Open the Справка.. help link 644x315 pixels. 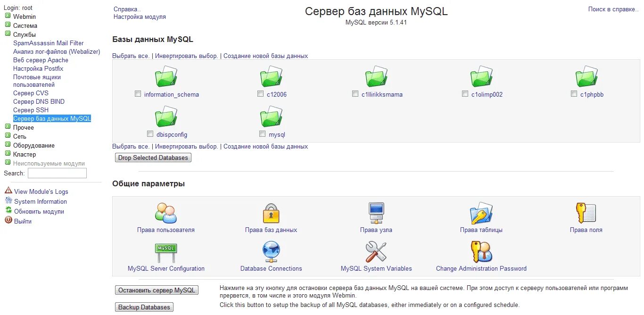127,9
